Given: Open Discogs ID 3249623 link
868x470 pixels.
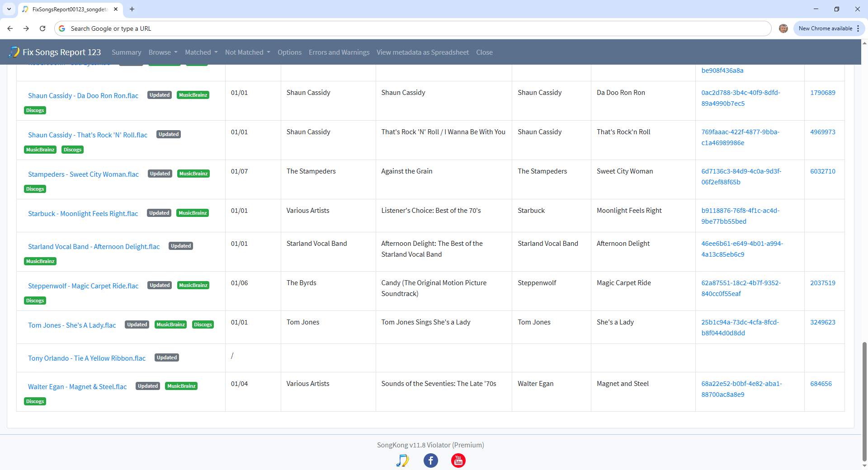Looking at the screenshot, I should tap(822, 322).
